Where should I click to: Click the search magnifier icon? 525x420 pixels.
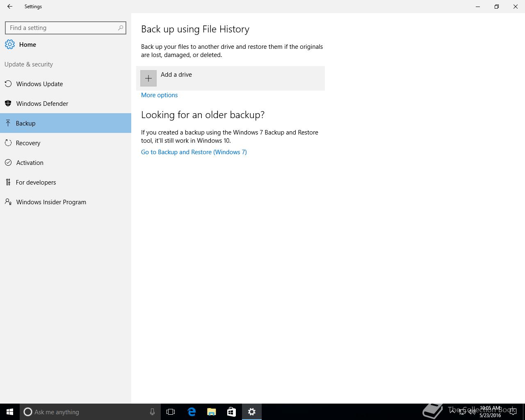121,28
